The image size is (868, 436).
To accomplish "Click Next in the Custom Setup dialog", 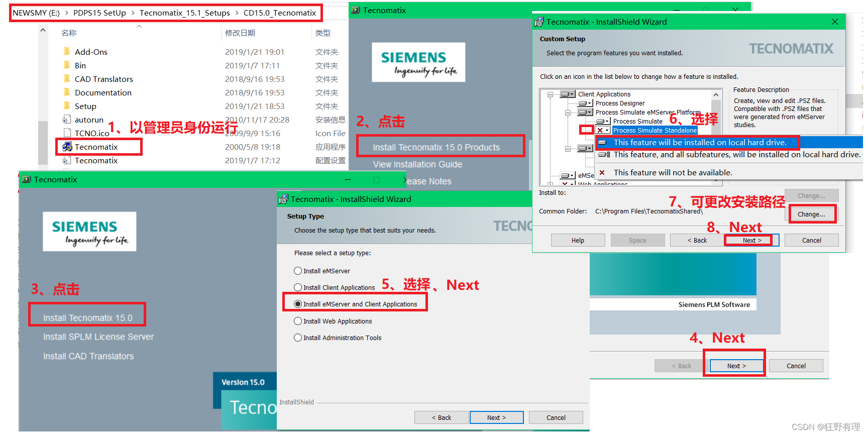I will pos(752,241).
